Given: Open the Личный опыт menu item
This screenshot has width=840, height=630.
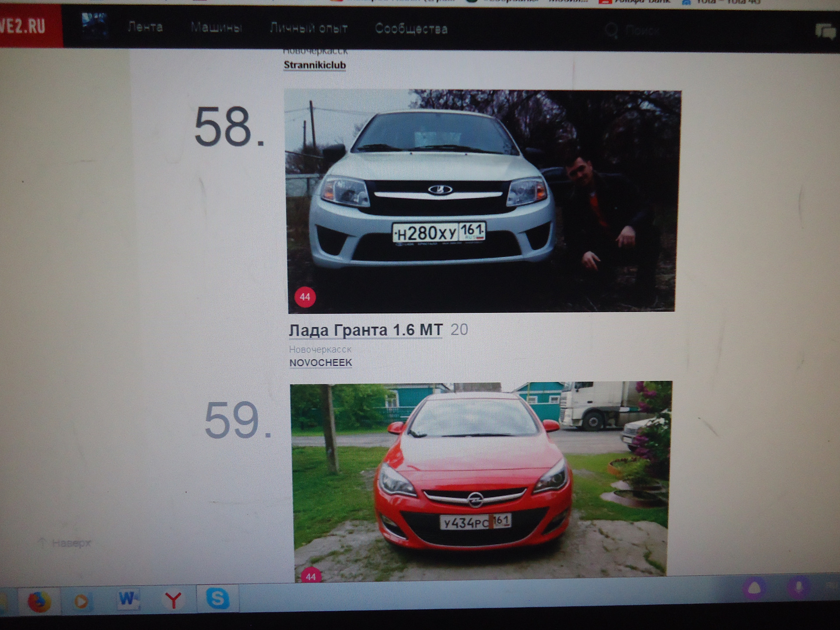Looking at the screenshot, I should tap(308, 28).
